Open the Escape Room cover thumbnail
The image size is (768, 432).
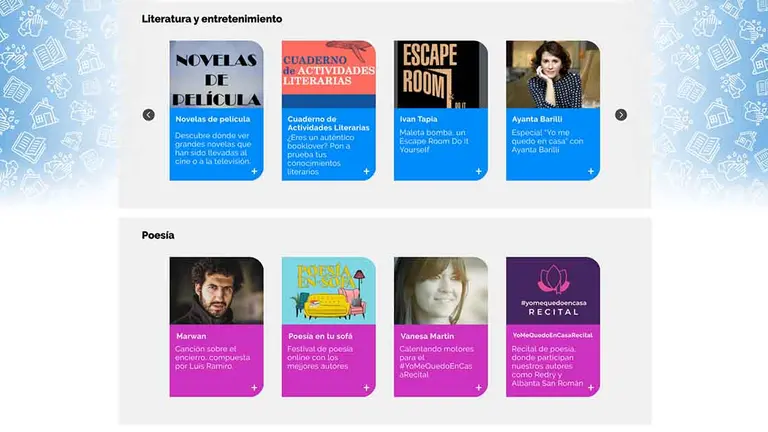coord(441,74)
